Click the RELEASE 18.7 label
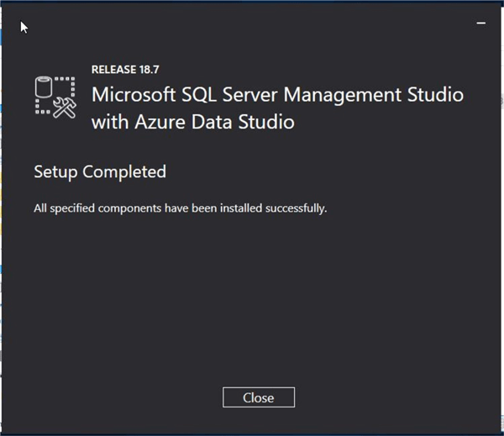The image size is (504, 436). pos(126,70)
